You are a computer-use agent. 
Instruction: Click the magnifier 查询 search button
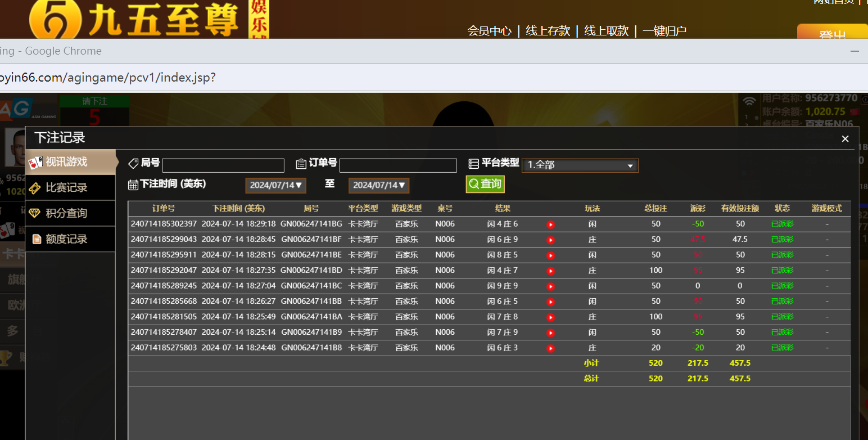[x=485, y=184]
